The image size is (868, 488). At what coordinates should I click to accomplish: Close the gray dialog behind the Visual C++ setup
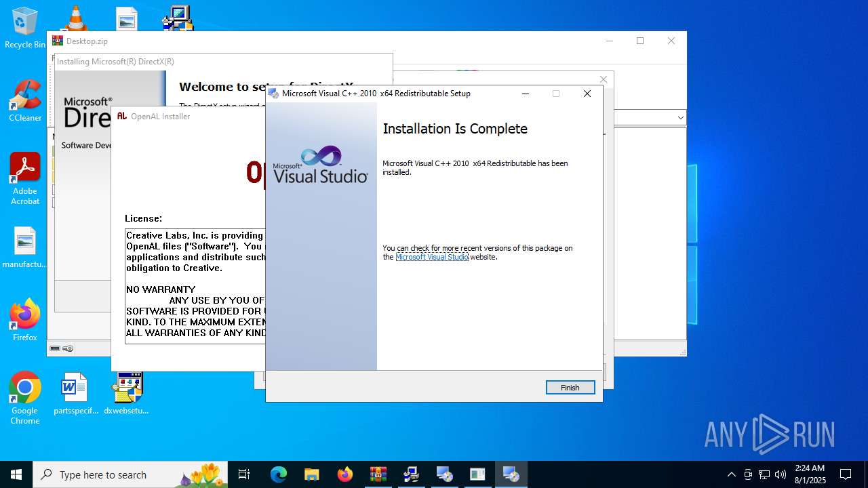[x=603, y=79]
